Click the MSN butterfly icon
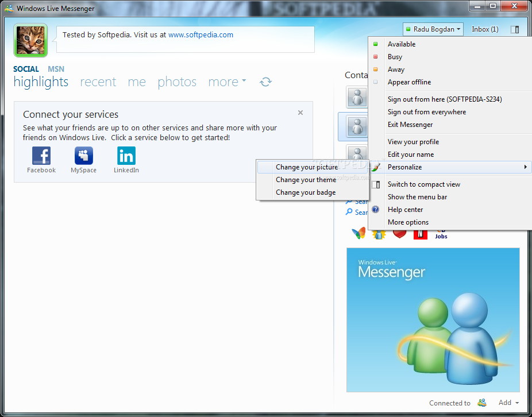The image size is (532, 417). pyautogui.click(x=358, y=233)
